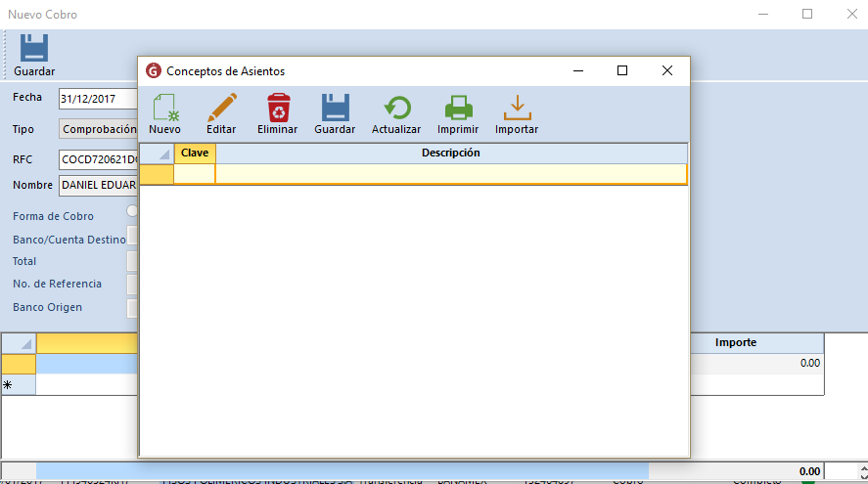
Task: Focus the RFC text field
Action: tap(98, 159)
